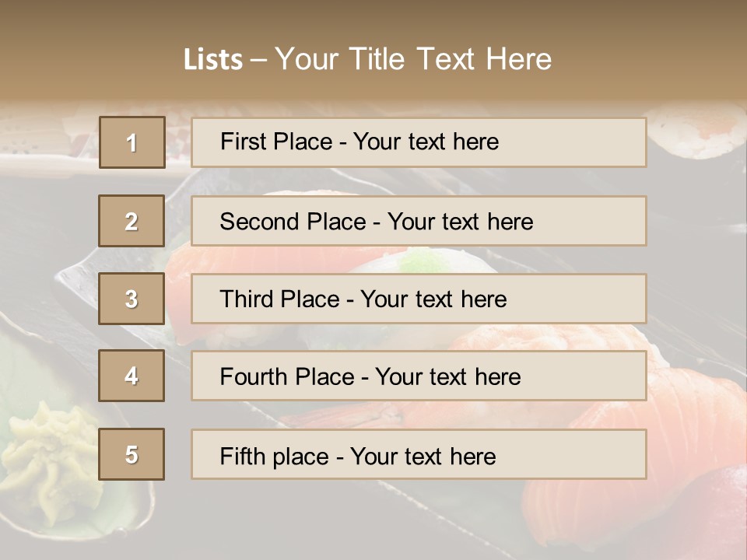Select the 'Fourth Place' text box
Viewport: 747px width, 560px height.
pyautogui.click(x=419, y=376)
